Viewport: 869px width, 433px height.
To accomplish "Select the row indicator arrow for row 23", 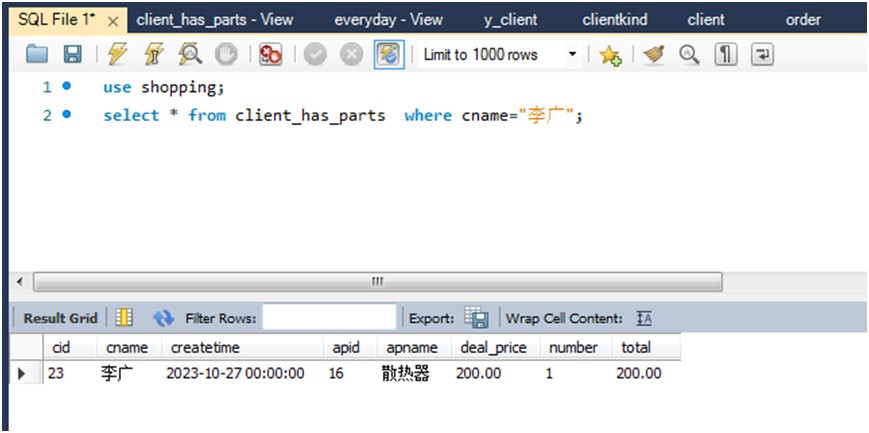I will tap(22, 373).
